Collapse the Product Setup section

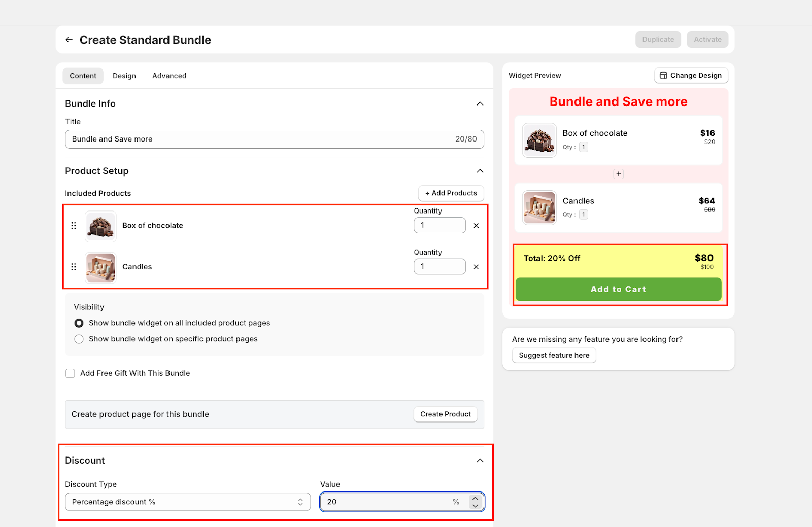480,171
